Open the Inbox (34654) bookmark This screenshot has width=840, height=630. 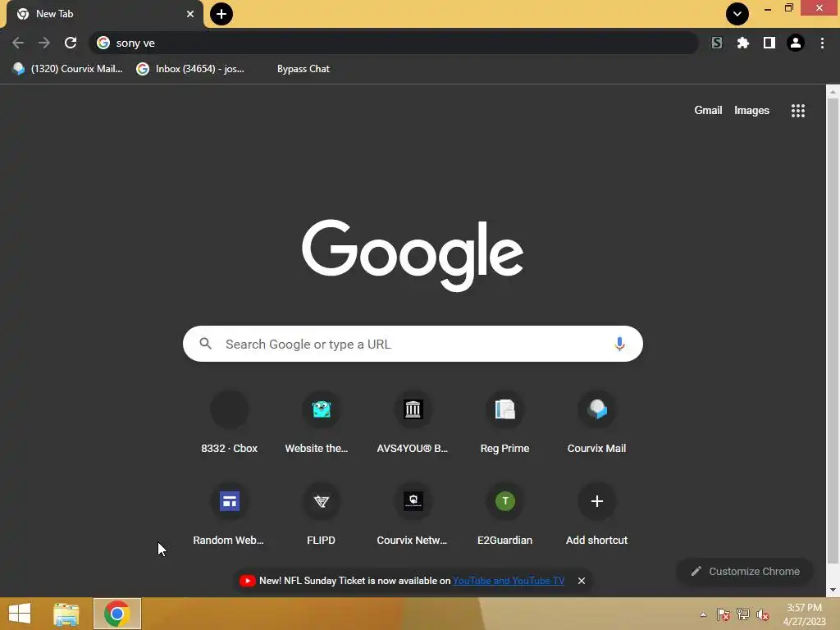tap(190, 69)
